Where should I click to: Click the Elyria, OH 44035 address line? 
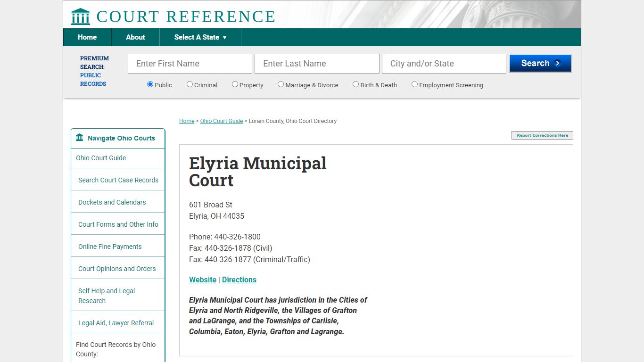(x=216, y=216)
